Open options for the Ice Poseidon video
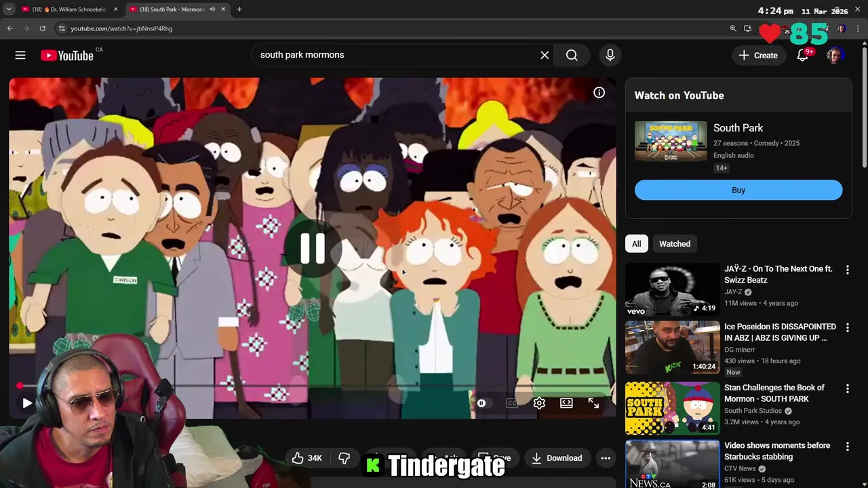868x488 pixels. pyautogui.click(x=847, y=328)
